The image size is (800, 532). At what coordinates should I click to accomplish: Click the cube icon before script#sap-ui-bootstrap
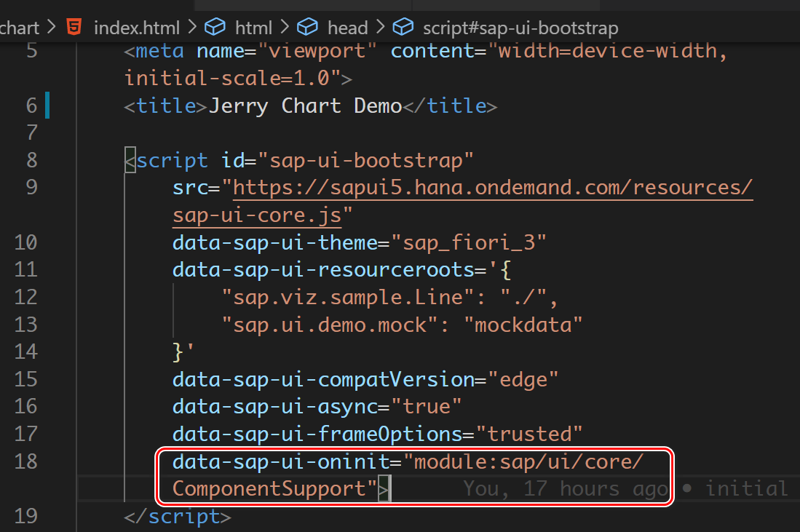click(403, 26)
